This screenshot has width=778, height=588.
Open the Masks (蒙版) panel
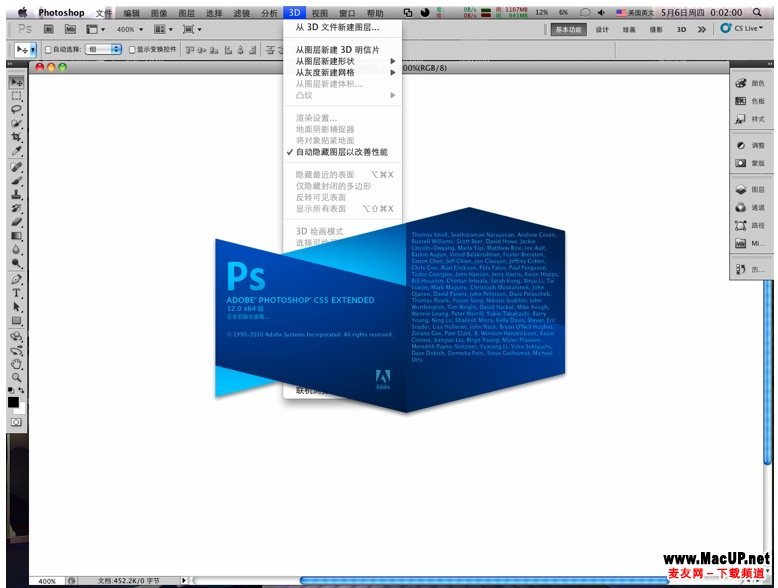(x=750, y=163)
